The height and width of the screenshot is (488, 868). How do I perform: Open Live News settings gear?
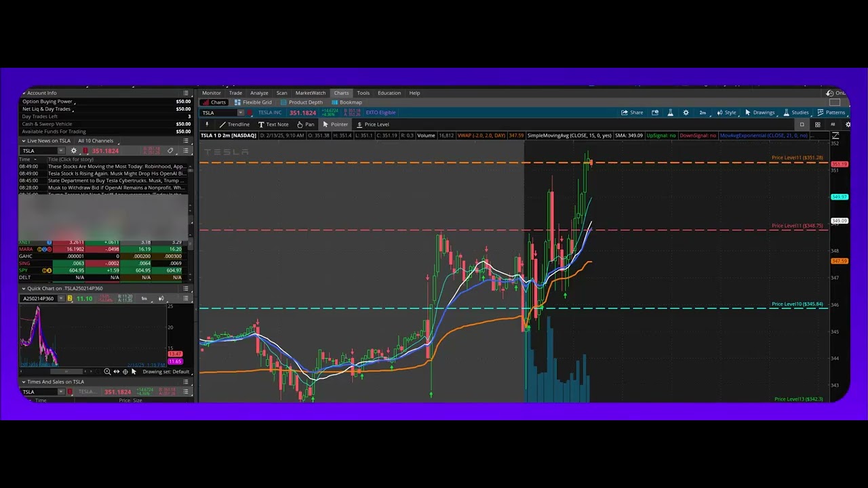click(74, 150)
